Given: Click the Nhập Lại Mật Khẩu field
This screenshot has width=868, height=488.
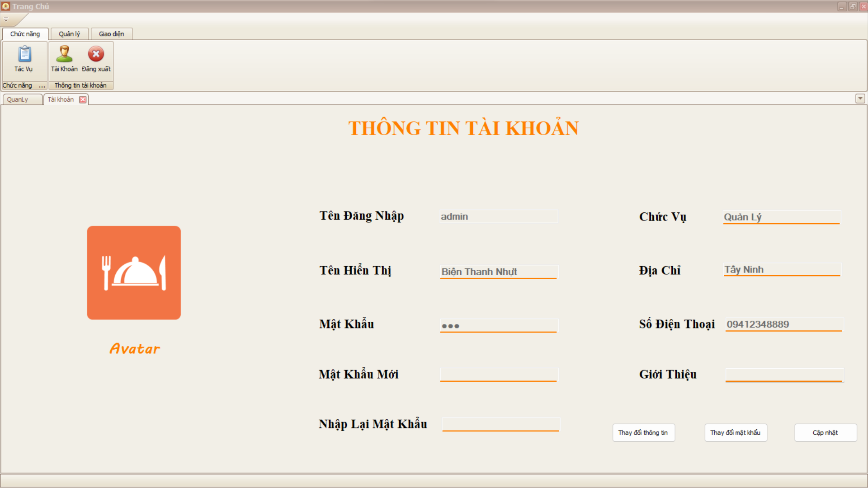Looking at the screenshot, I should 500,424.
